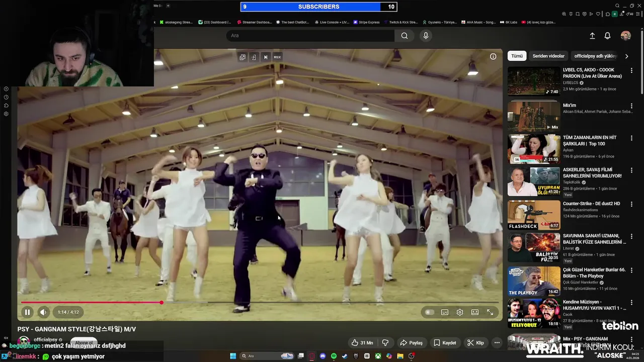
Task: Show the video info card icon
Action: pyautogui.click(x=493, y=56)
